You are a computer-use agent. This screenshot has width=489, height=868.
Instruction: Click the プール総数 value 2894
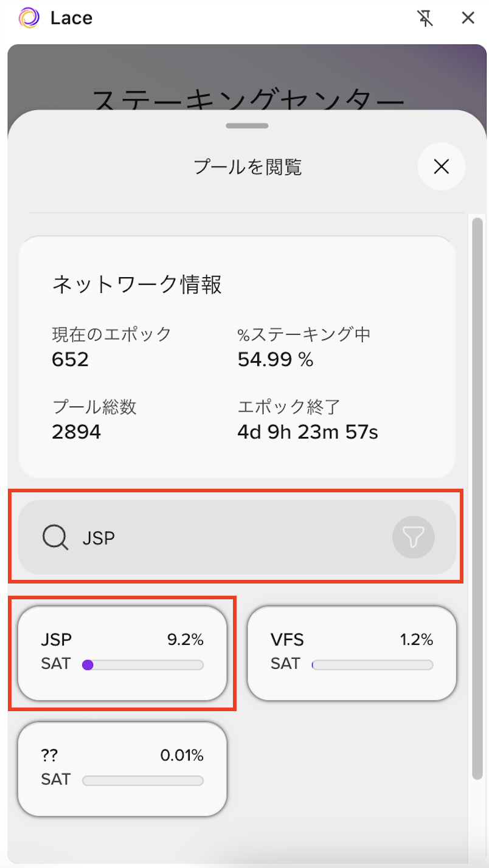pyautogui.click(x=77, y=433)
